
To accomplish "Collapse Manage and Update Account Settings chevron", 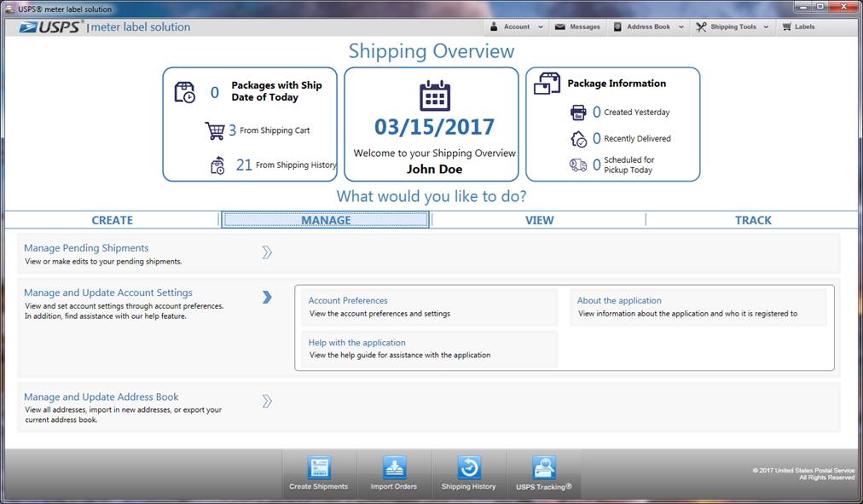I will point(267,297).
